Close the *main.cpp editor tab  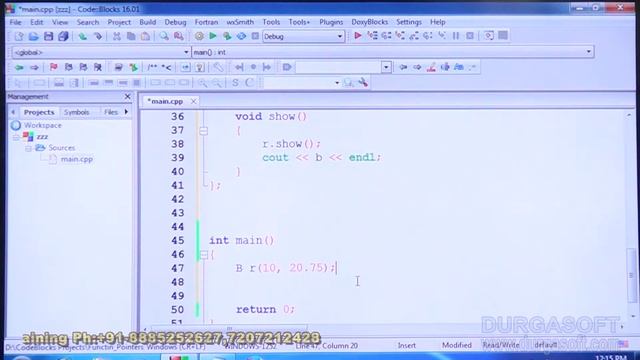click(193, 101)
